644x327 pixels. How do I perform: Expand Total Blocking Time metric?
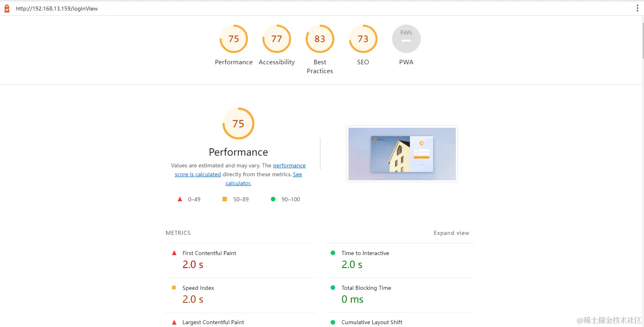(x=400, y=295)
